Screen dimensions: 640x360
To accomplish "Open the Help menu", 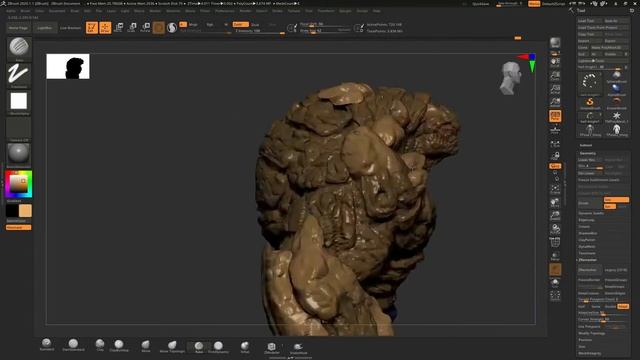I will pos(377,11).
